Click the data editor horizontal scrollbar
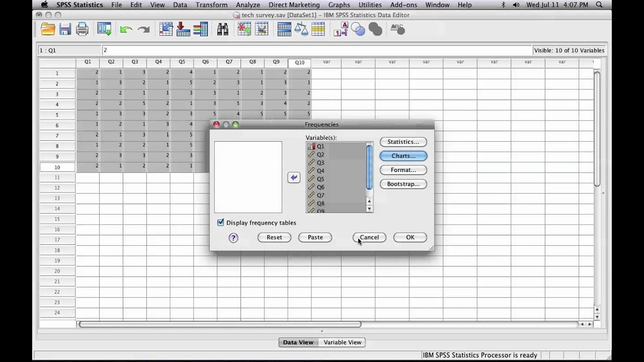The image size is (644, 362). click(220, 324)
